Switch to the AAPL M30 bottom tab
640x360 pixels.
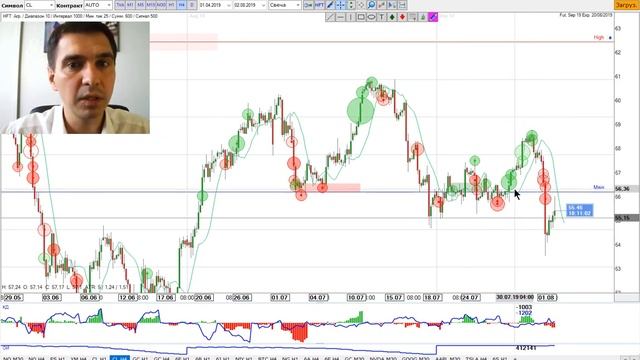[x=448, y=358]
